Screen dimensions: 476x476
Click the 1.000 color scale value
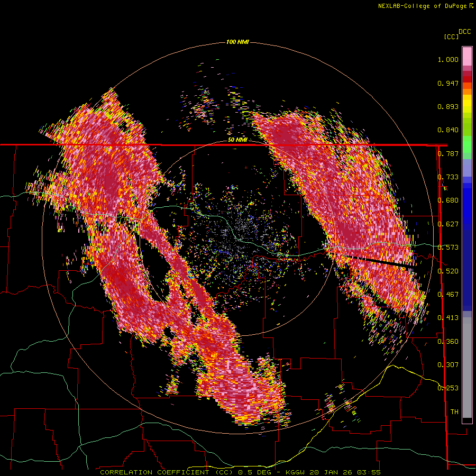click(448, 59)
